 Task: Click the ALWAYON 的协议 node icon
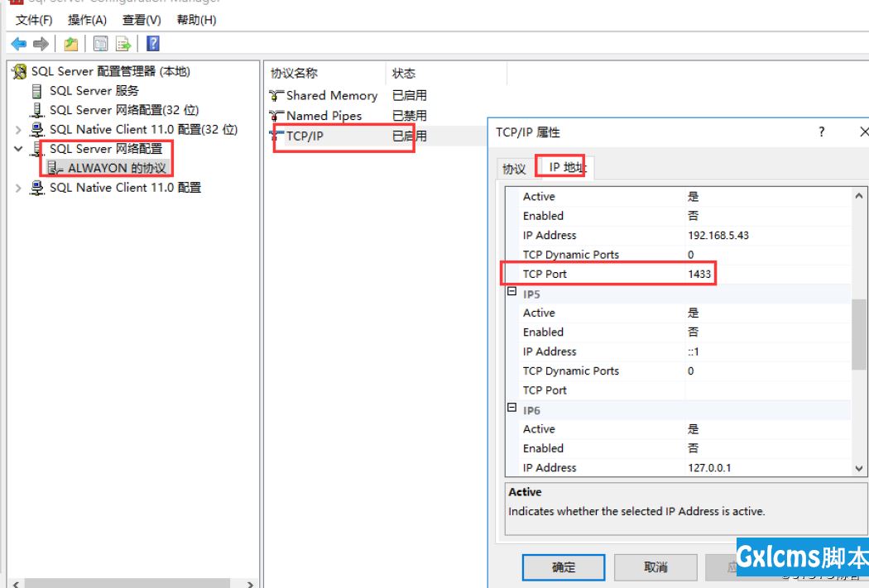(55, 168)
